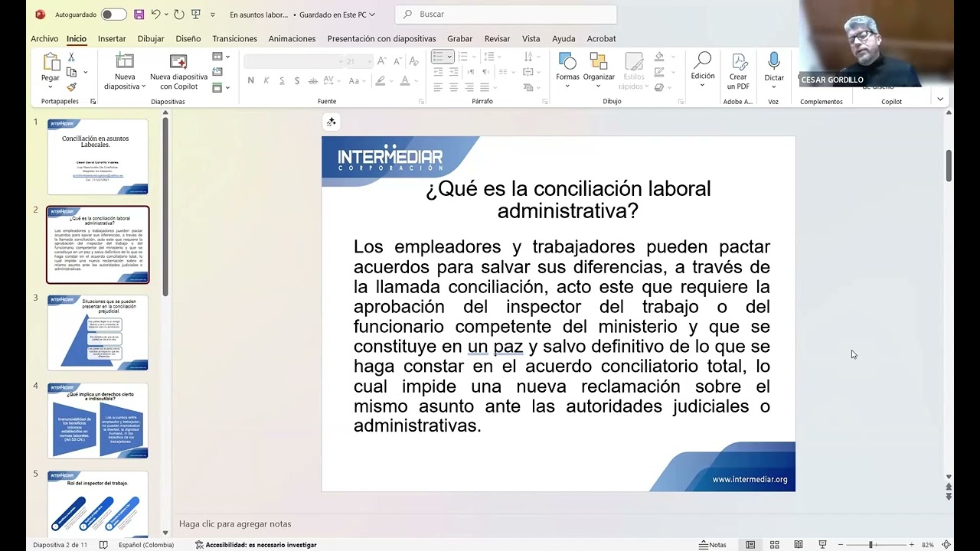Align text left in Párrafo group
Image resolution: width=980 pixels, height=551 pixels.
point(438,87)
